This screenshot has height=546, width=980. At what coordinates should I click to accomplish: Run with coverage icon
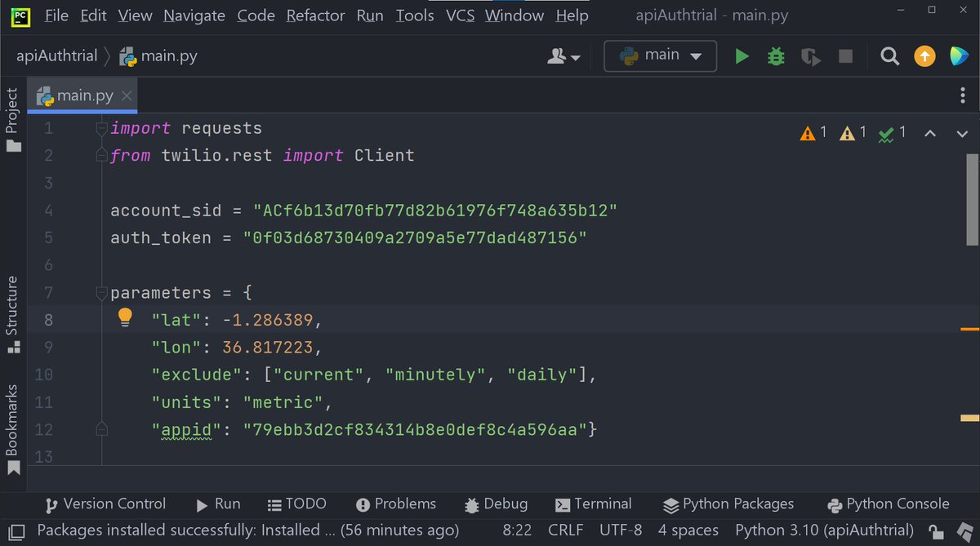coord(810,56)
